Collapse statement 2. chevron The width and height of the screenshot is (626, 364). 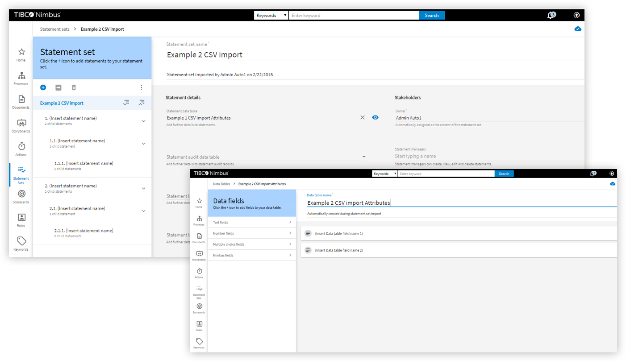(144, 188)
